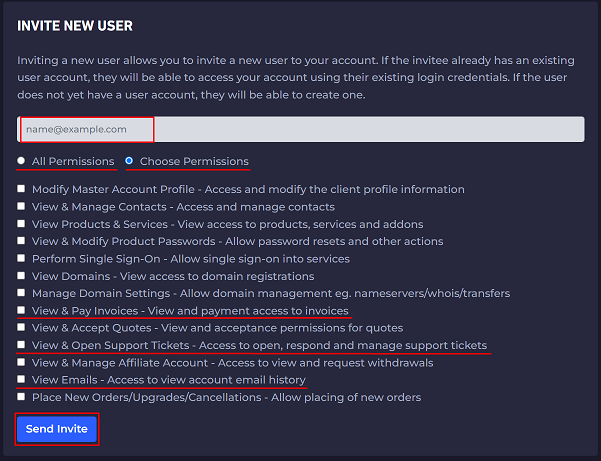Enable the Manage Domain Settings checkbox
This screenshot has height=461, width=601.
pyautogui.click(x=22, y=293)
